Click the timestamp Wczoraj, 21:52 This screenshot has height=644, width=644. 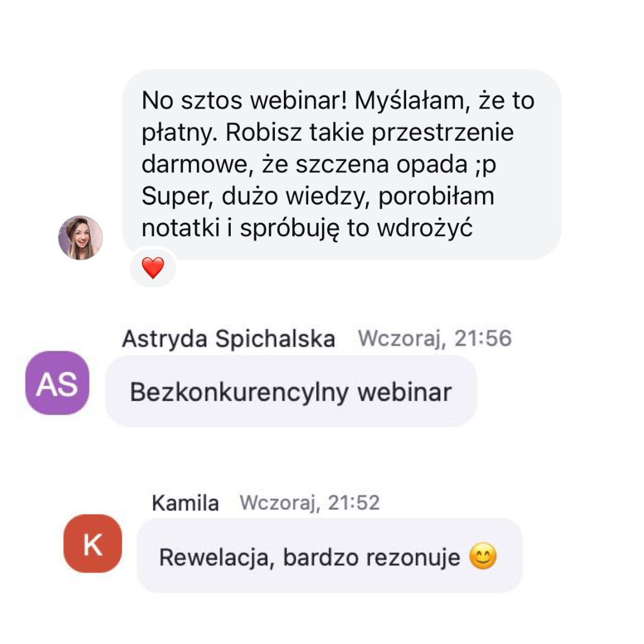coord(309,503)
